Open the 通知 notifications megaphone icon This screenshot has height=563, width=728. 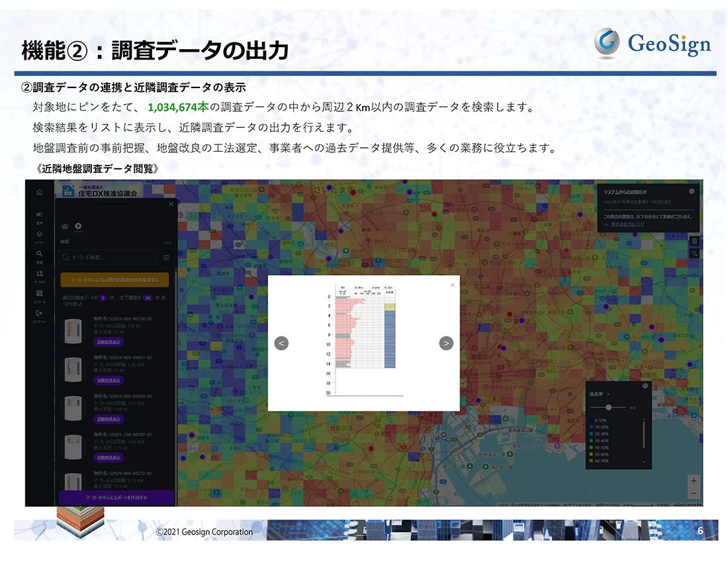[40, 215]
